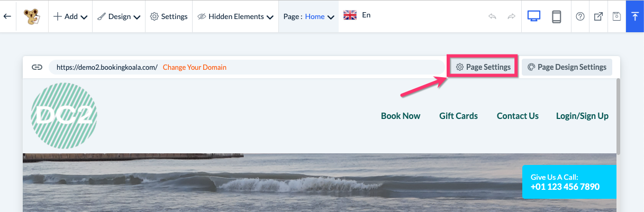The width and height of the screenshot is (644, 212).
Task: Open Settings in the top toolbar
Action: [169, 16]
